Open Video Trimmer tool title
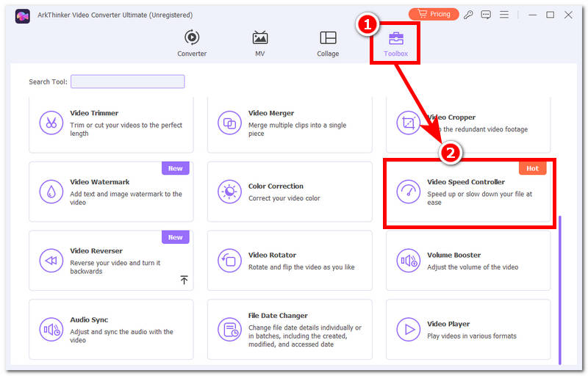 click(x=94, y=113)
